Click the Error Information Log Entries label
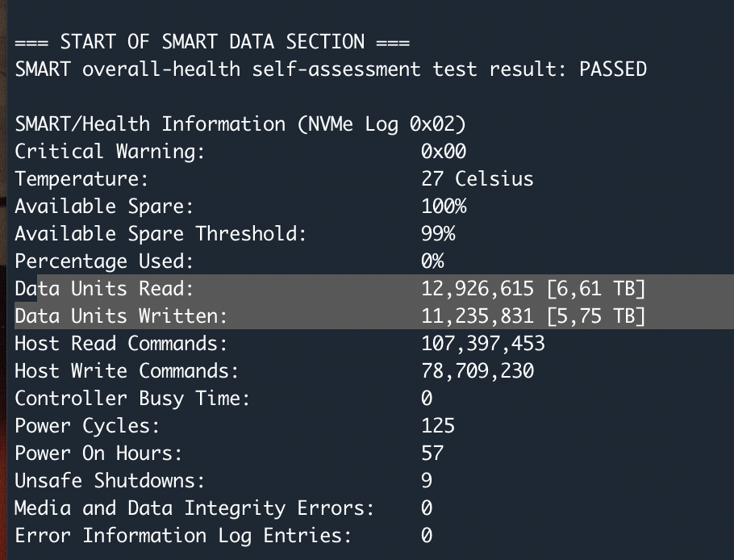This screenshot has width=734, height=560. tap(183, 535)
